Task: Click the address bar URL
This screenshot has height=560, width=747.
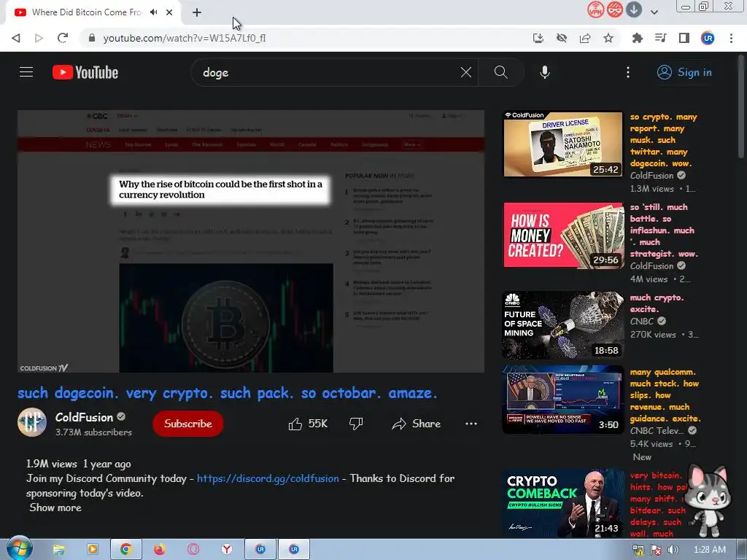Action: click(185, 38)
